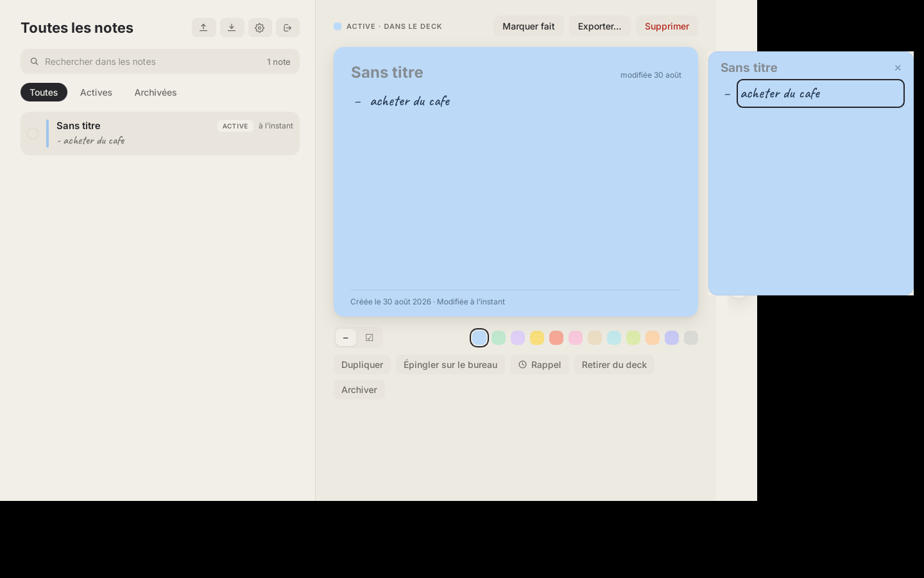Click the Retirer du deck button
Viewport: 924px width, 578px height.
(x=614, y=365)
